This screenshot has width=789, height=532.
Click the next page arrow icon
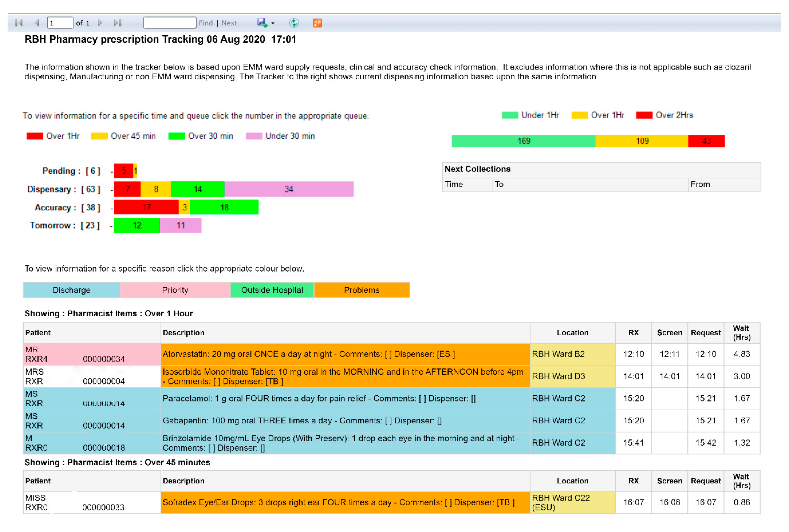pos(100,23)
